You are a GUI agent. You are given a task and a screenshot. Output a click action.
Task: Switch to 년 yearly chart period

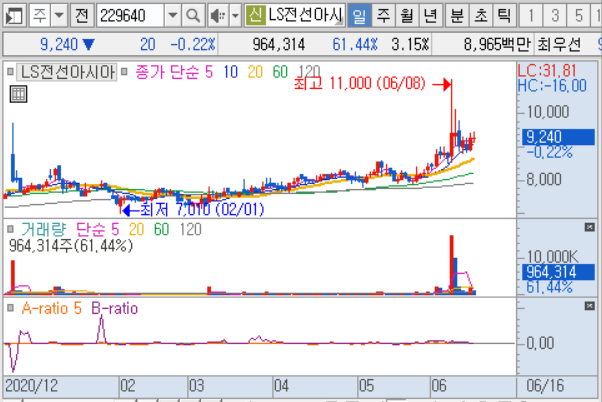(x=430, y=16)
